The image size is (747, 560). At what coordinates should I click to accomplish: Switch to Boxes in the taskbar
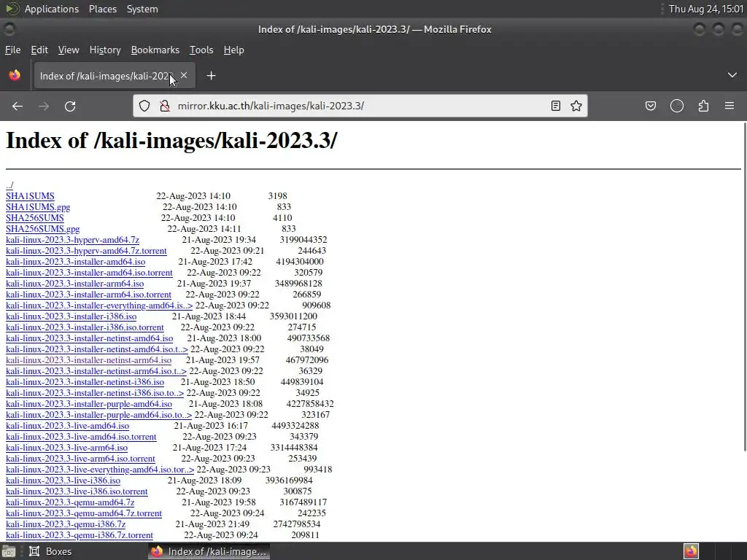tap(50, 551)
